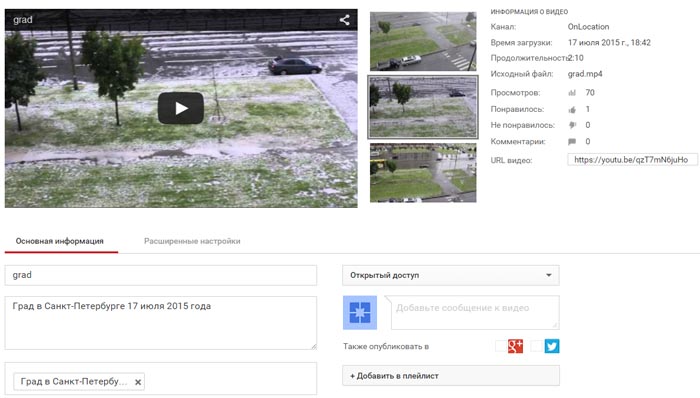Open the Открытый доступ privacy dropdown
This screenshot has width=700, height=398.
450,275
